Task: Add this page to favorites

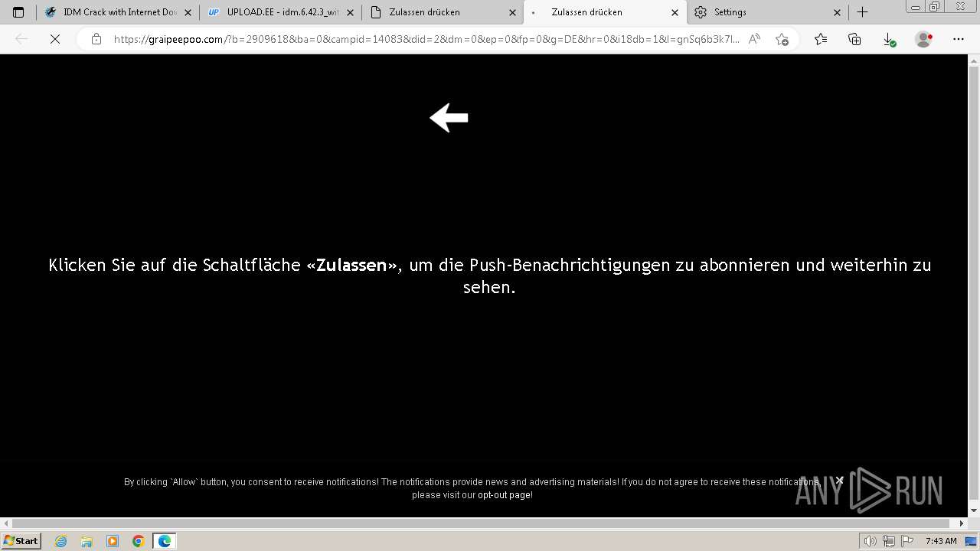Action: pos(782,39)
